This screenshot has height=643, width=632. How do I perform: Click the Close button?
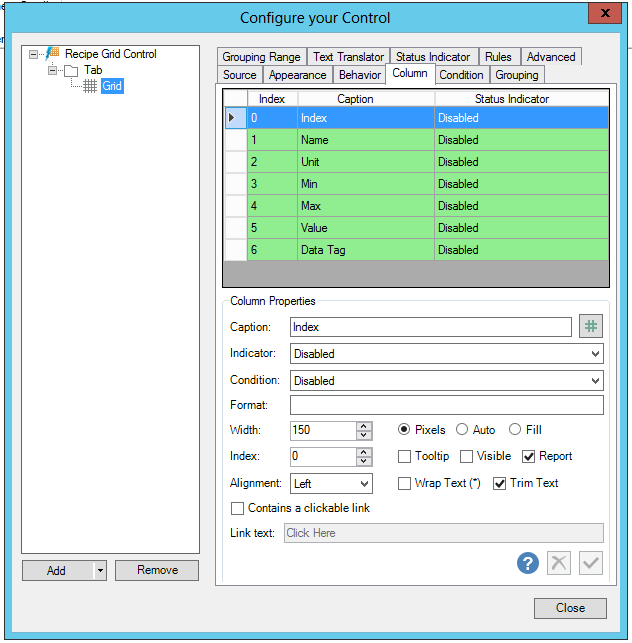pos(570,608)
